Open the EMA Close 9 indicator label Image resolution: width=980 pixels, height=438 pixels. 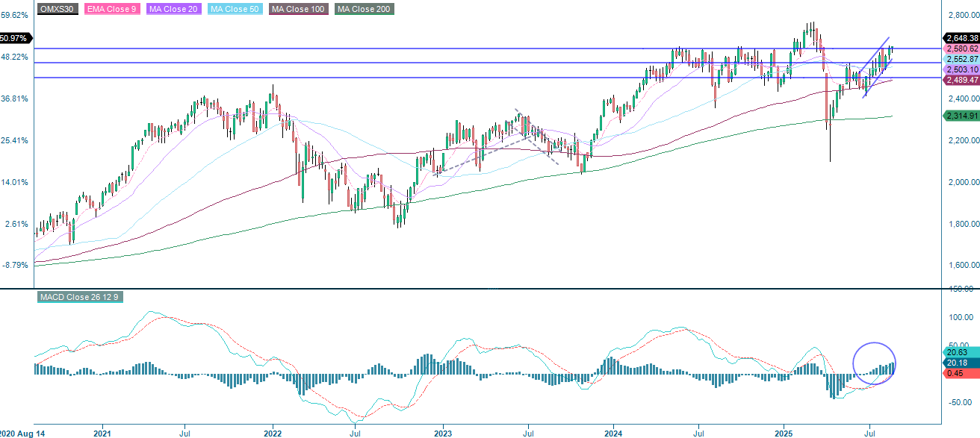(x=112, y=10)
